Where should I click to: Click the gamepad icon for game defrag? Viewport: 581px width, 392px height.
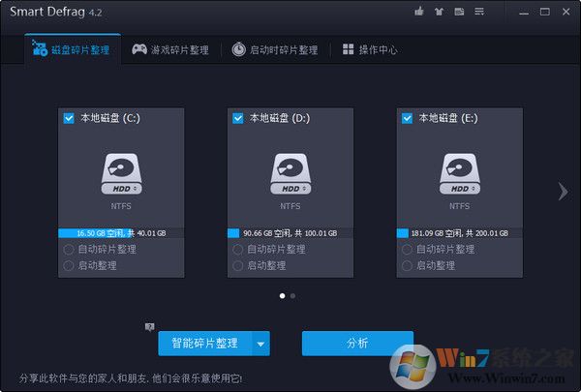point(139,49)
